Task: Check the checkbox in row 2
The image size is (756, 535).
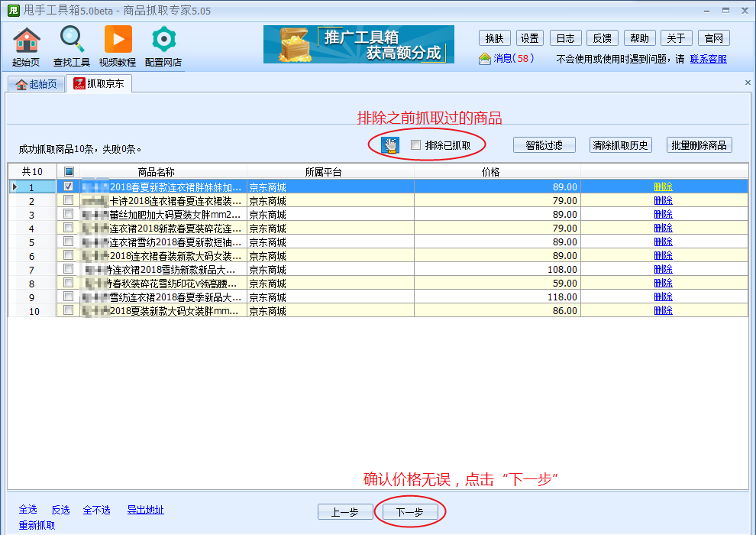Action: (x=69, y=200)
